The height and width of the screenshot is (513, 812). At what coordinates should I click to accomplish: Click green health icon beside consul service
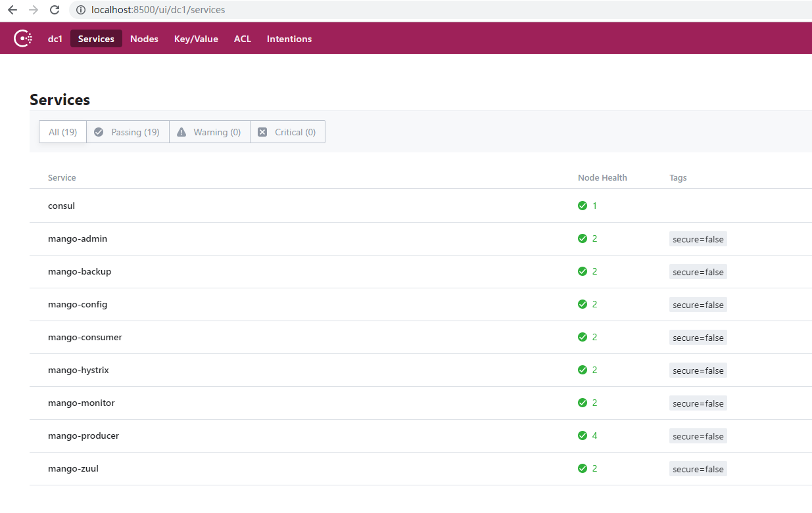[583, 206]
